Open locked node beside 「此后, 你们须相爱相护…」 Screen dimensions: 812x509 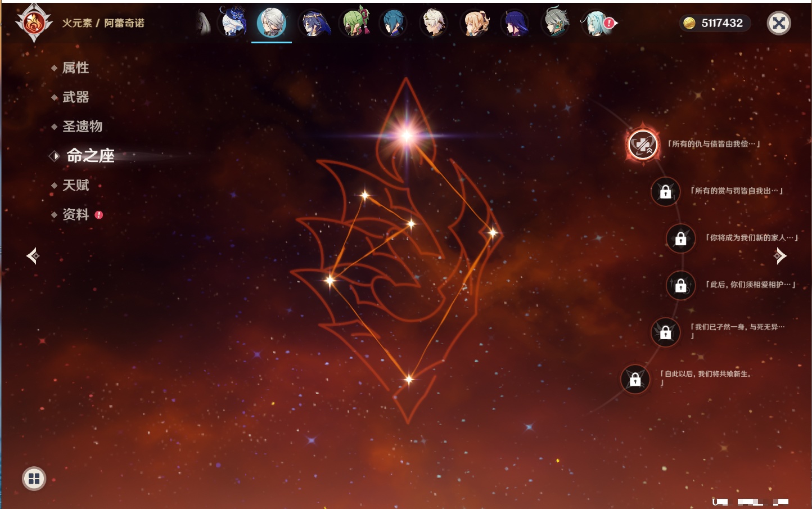681,285
